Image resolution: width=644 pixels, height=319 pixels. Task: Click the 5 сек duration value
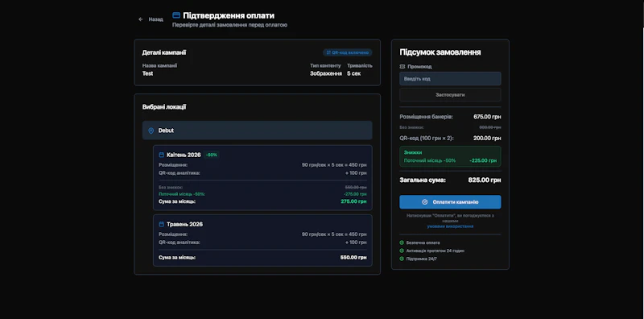point(353,73)
